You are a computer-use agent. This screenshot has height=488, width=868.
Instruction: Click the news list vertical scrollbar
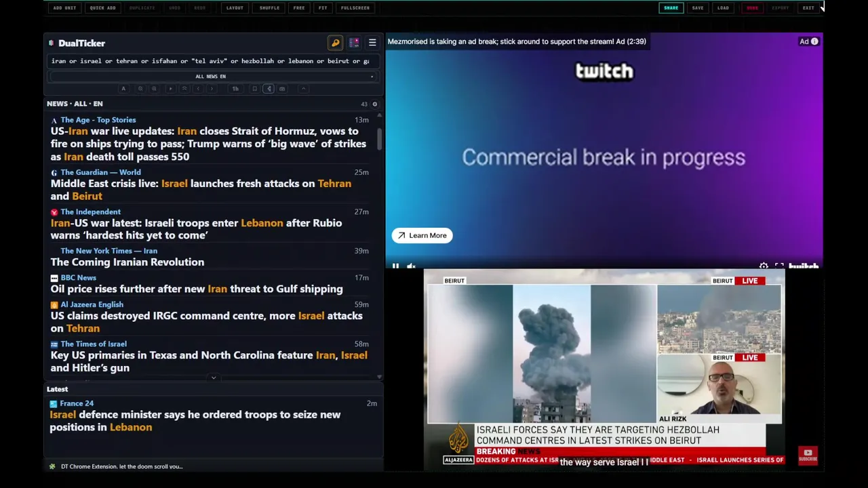tap(379, 139)
